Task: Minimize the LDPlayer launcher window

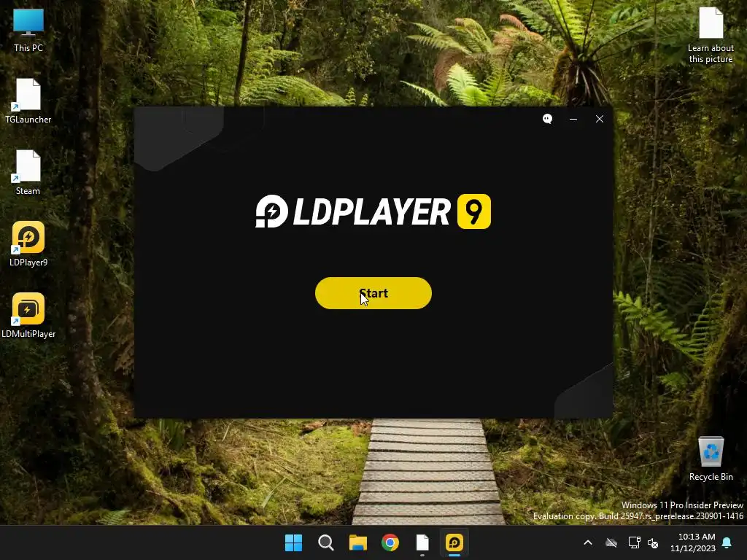Action: (573, 119)
